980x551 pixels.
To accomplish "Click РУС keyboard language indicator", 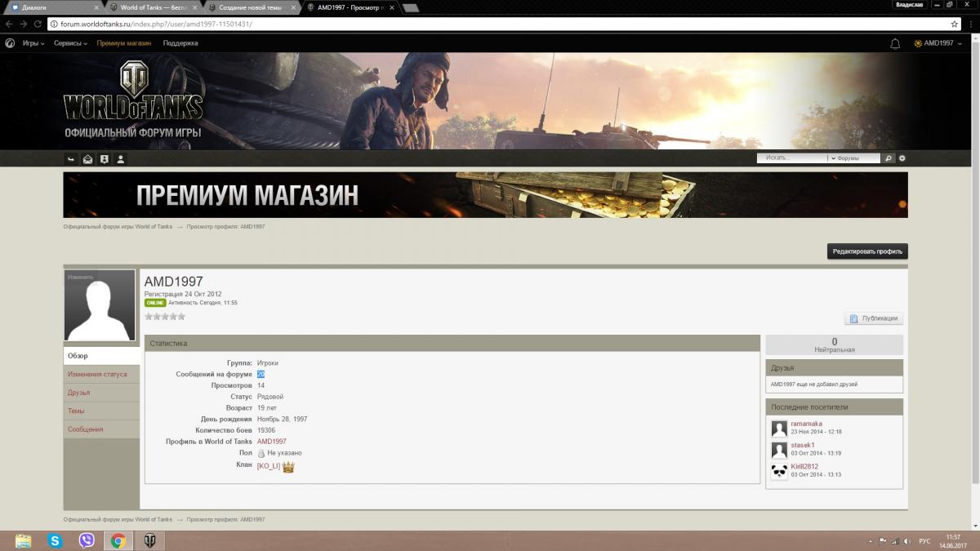I will tap(924, 541).
